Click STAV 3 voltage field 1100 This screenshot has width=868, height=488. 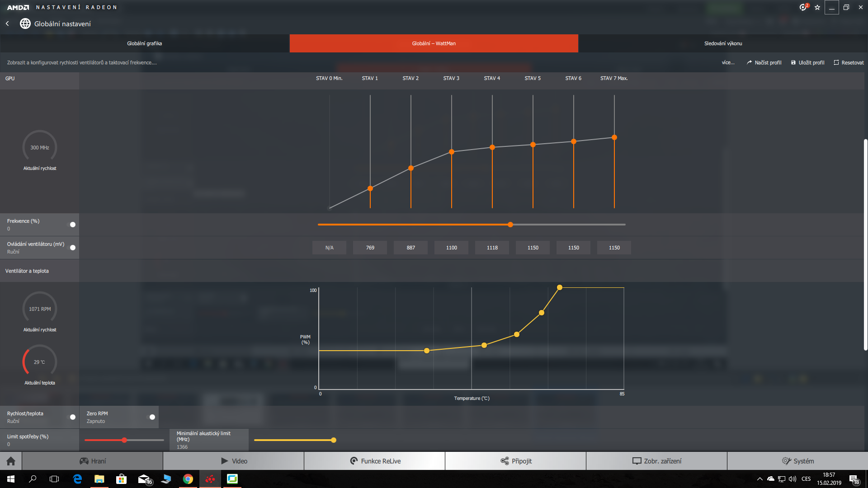click(451, 248)
